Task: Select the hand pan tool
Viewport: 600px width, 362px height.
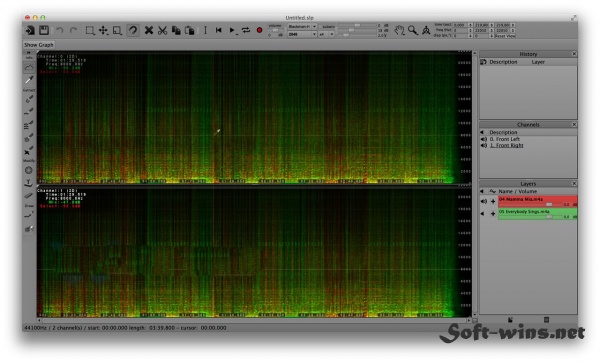Action: pyautogui.click(x=399, y=30)
